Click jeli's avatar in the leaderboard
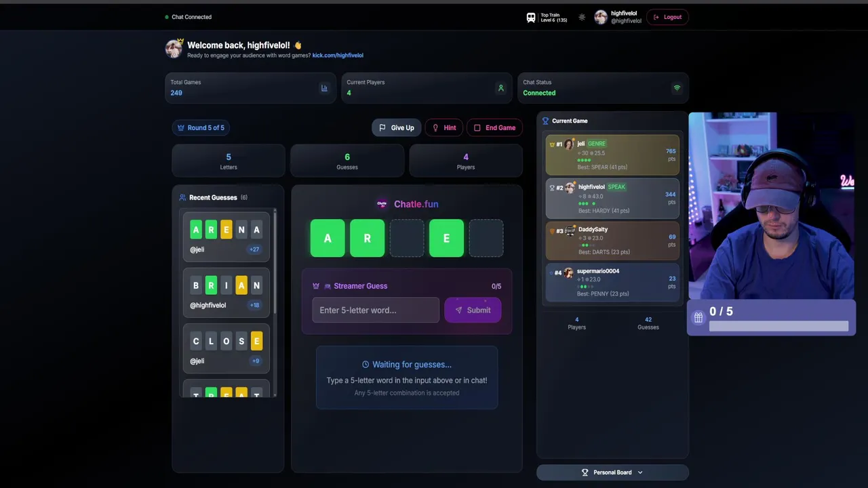This screenshot has height=488, width=868. click(569, 144)
